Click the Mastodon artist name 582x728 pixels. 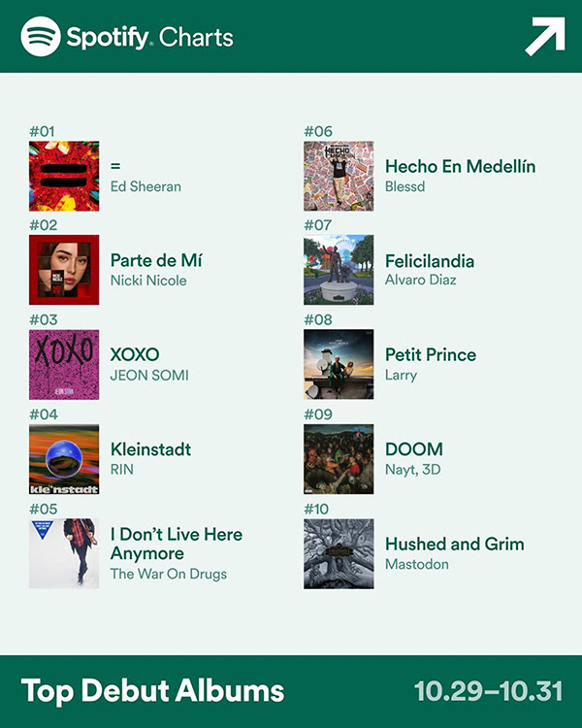[417, 564]
